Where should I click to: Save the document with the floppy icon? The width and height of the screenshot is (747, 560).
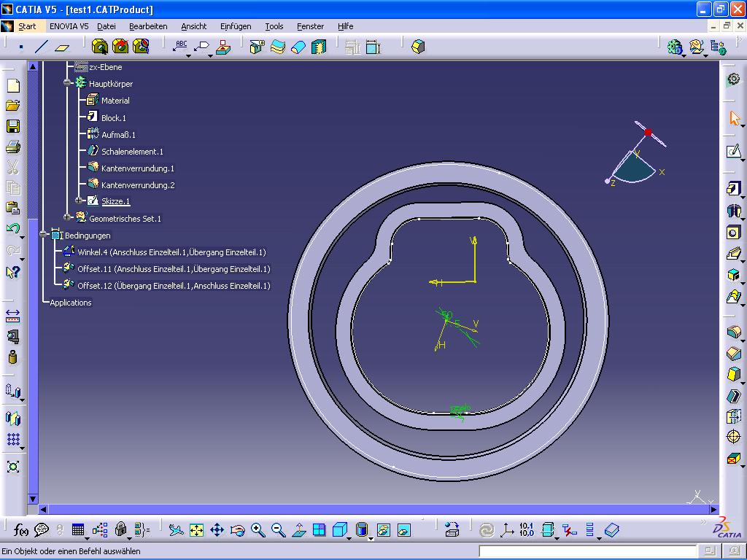pyautogui.click(x=13, y=126)
